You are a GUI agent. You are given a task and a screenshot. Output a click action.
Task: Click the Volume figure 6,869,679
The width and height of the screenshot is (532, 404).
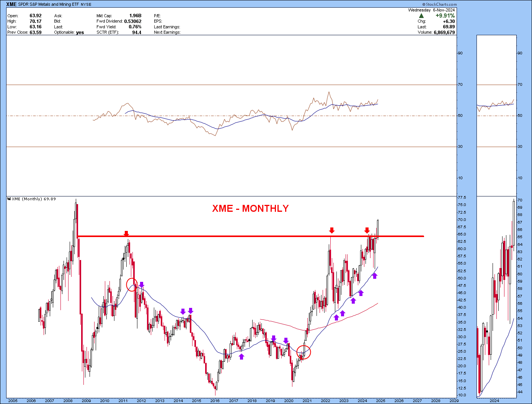(444, 33)
